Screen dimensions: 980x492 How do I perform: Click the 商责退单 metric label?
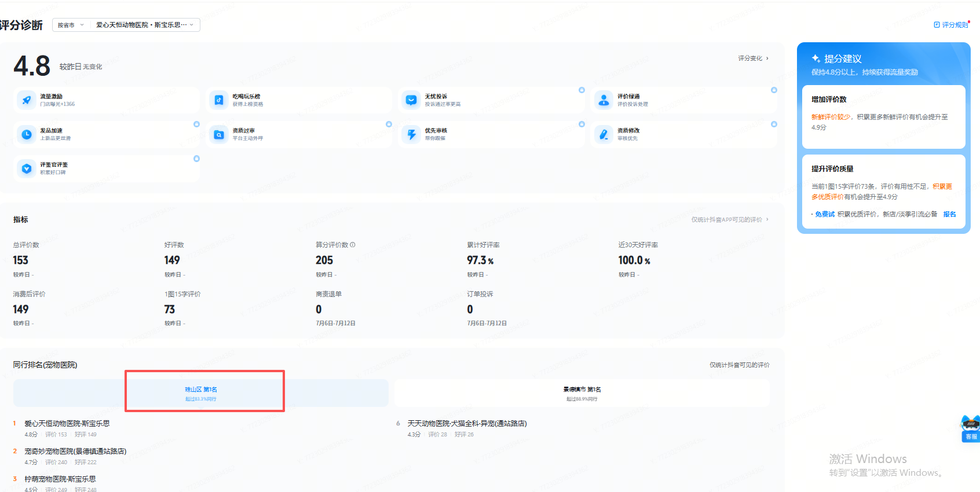328,294
